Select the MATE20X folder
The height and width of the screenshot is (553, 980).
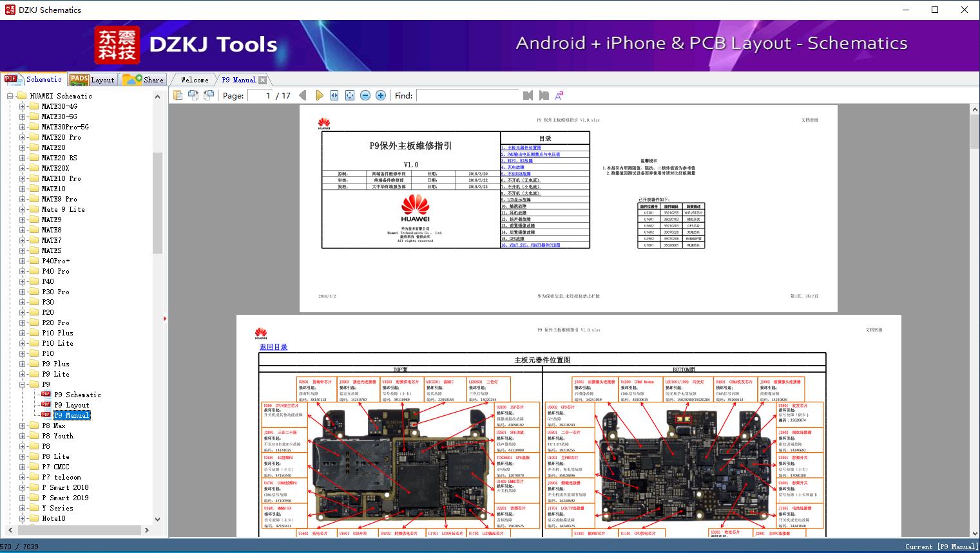coord(55,168)
